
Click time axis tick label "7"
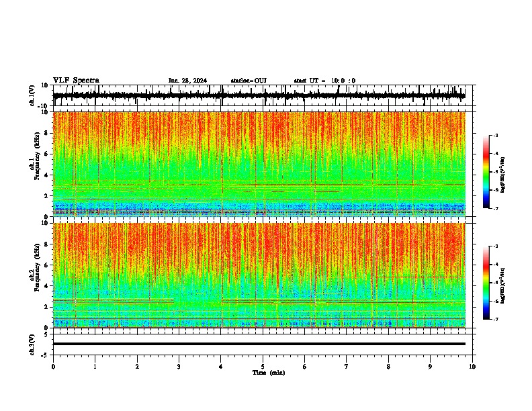point(347,367)
